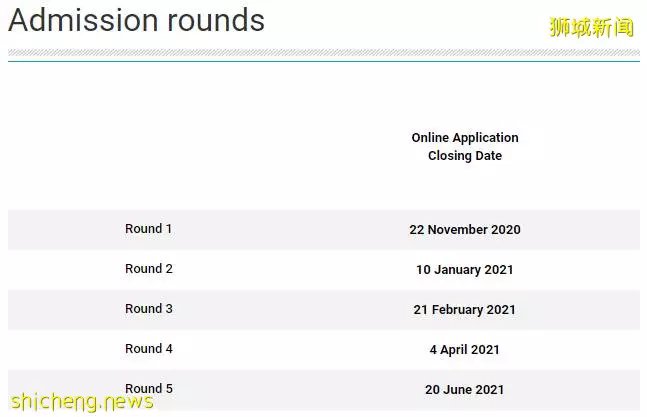The height and width of the screenshot is (417, 647).
Task: Select the Round 1 label
Action: click(x=149, y=229)
